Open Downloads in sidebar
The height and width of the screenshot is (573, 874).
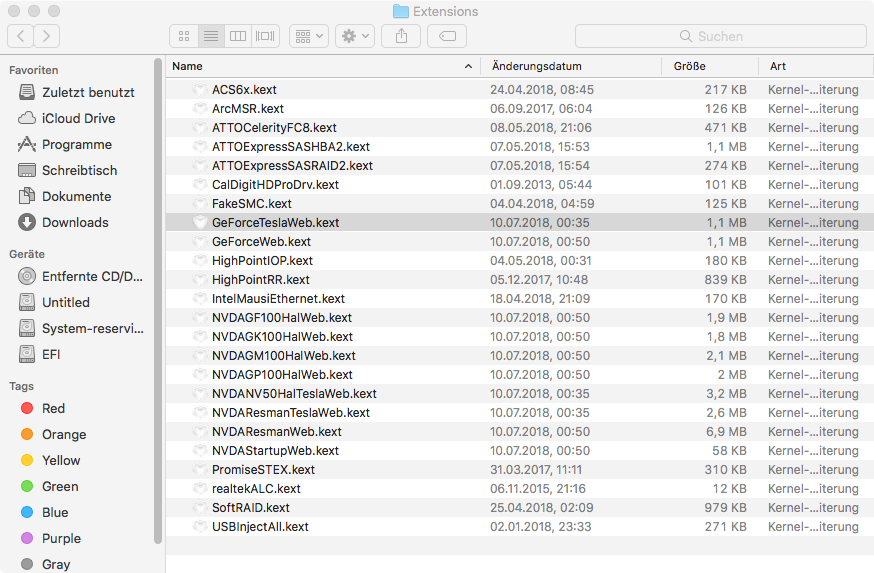64,222
